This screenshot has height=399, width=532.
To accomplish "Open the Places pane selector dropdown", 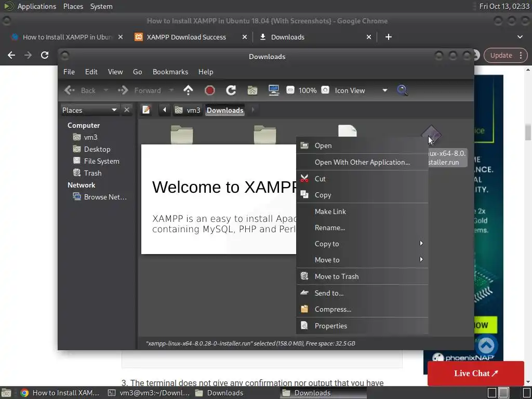I will point(90,110).
